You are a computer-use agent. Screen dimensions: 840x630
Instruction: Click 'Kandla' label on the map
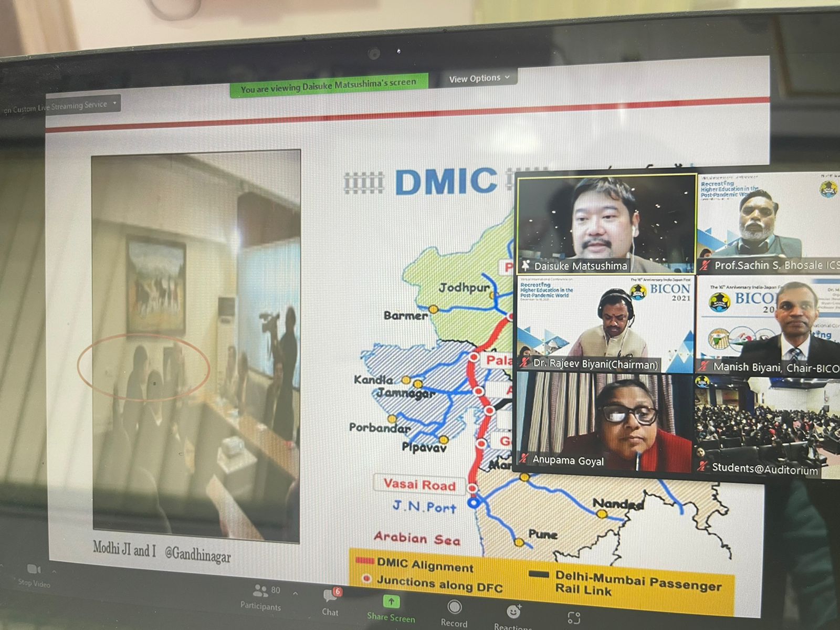[373, 379]
